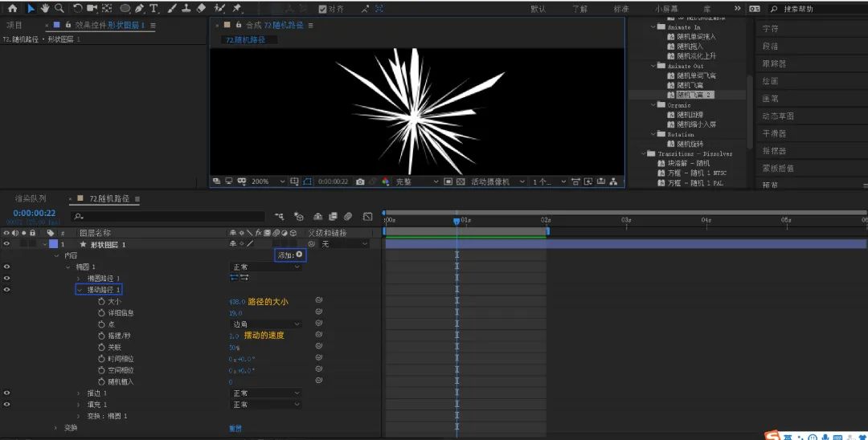Screen dimensions: 868x440
Task: Click the 添加 button for shape contents
Action: point(291,255)
